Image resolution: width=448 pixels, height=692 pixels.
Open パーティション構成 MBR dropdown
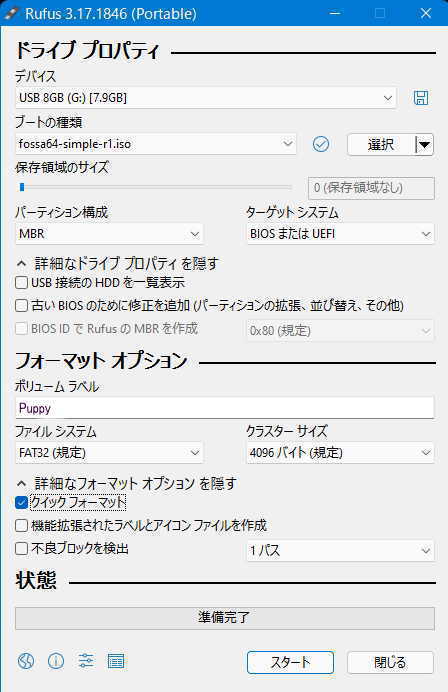pos(109,233)
